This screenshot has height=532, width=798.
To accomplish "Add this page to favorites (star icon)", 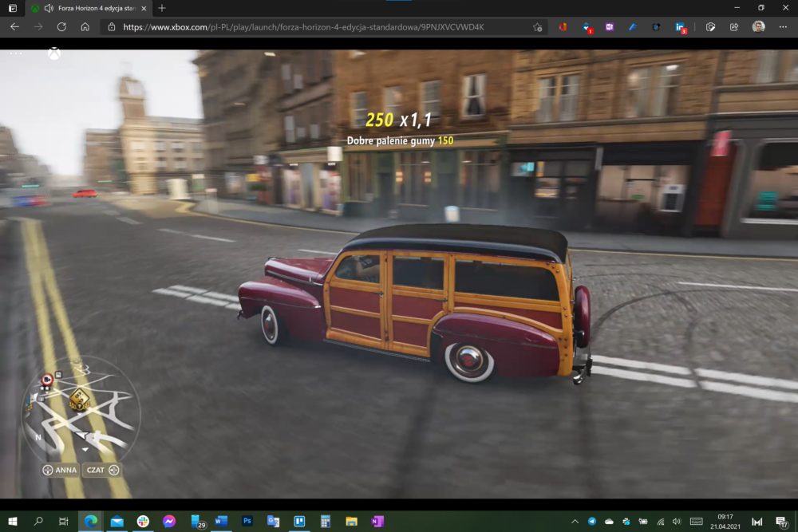I will [x=537, y=27].
